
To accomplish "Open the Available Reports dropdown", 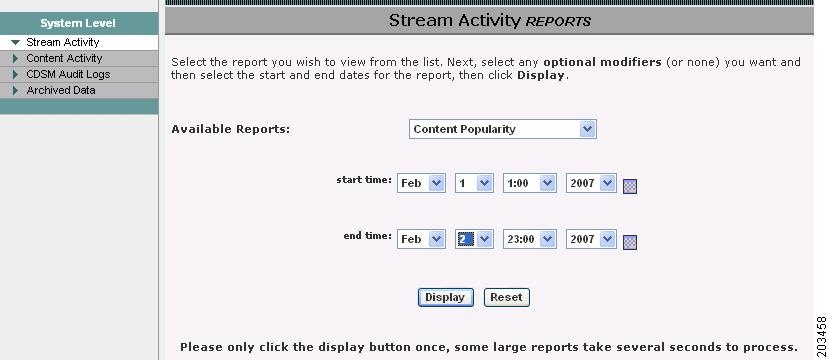I will click(x=503, y=129).
